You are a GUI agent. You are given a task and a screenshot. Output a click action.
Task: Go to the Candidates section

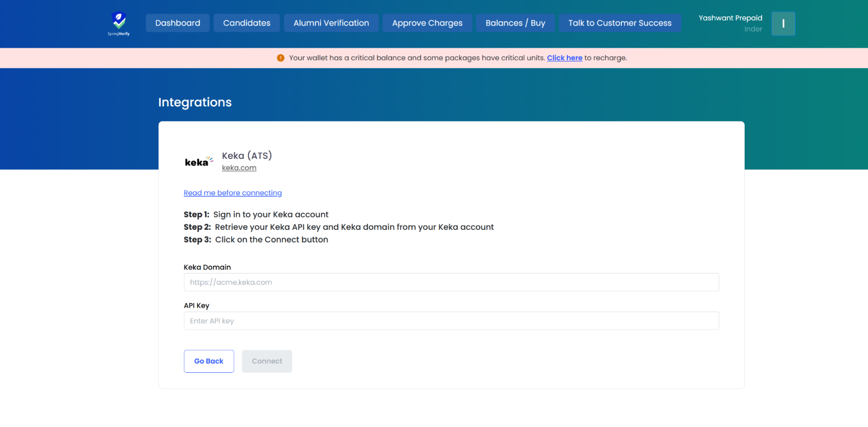(247, 23)
